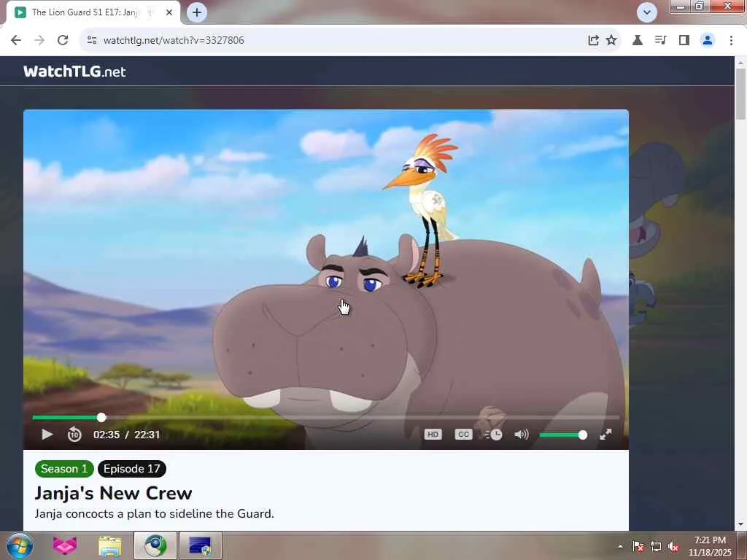Select The Lion Guard S1 E17 tab

tap(85, 12)
